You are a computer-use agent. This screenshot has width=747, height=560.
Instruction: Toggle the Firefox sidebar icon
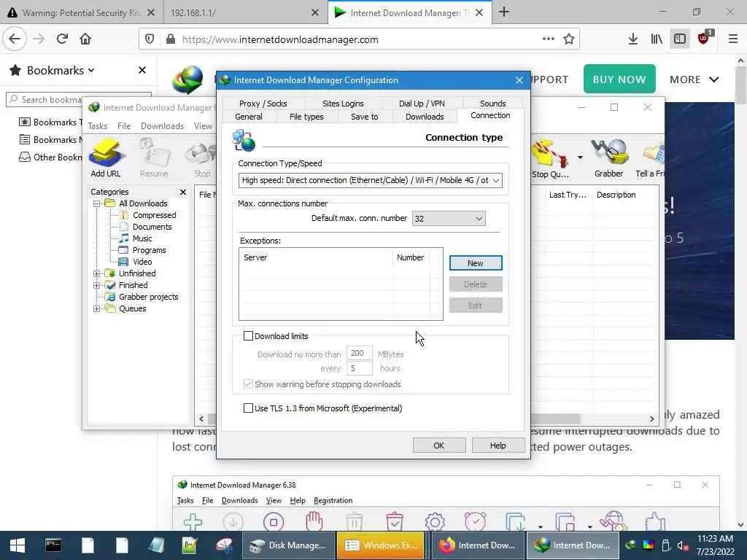coord(680,39)
